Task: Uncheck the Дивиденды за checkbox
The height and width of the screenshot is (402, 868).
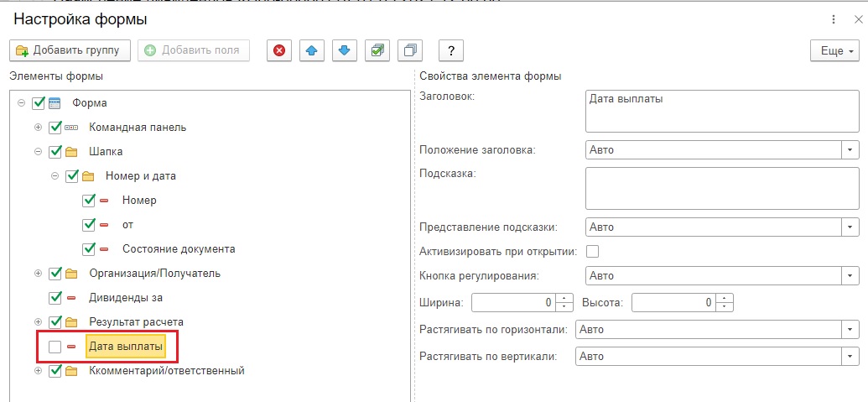Action: click(x=55, y=297)
